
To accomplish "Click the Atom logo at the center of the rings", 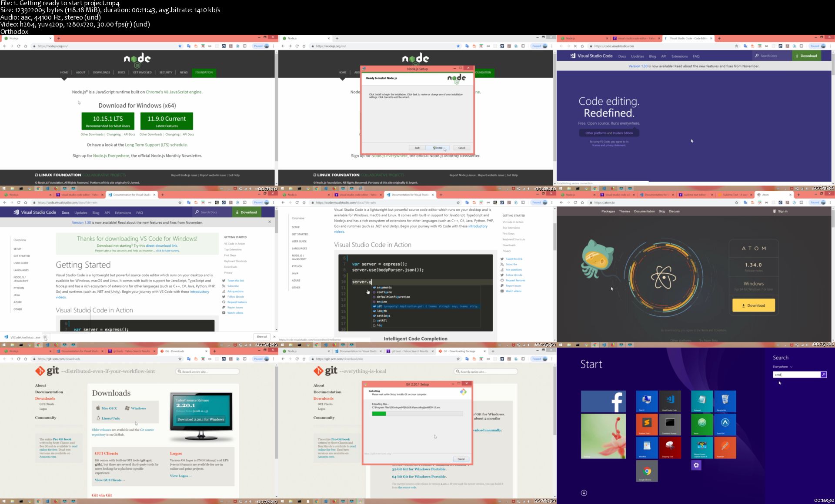I will point(664,278).
